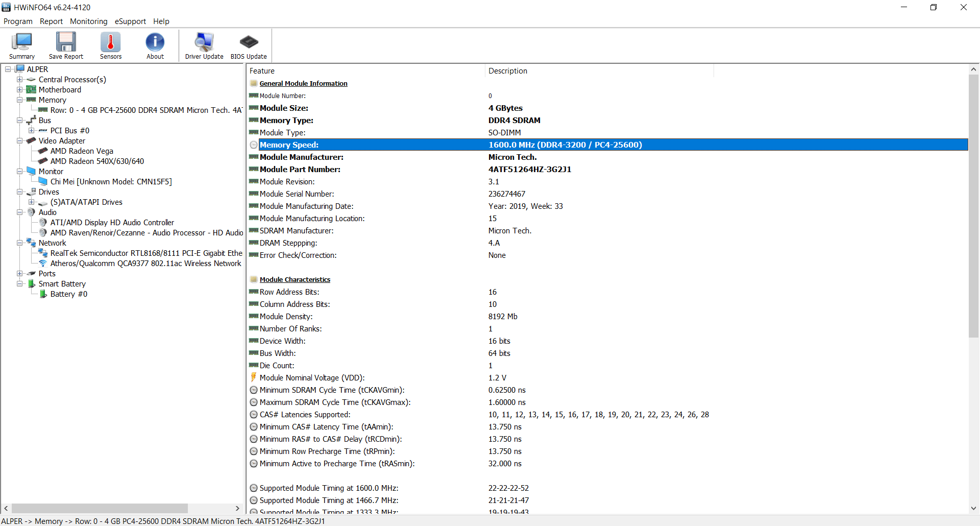Expand the PCI Bus #0 node

31,131
